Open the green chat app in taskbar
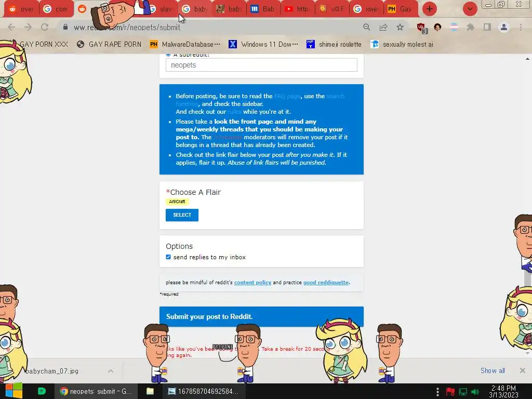Viewport: 532px width, 399px height. point(42,391)
